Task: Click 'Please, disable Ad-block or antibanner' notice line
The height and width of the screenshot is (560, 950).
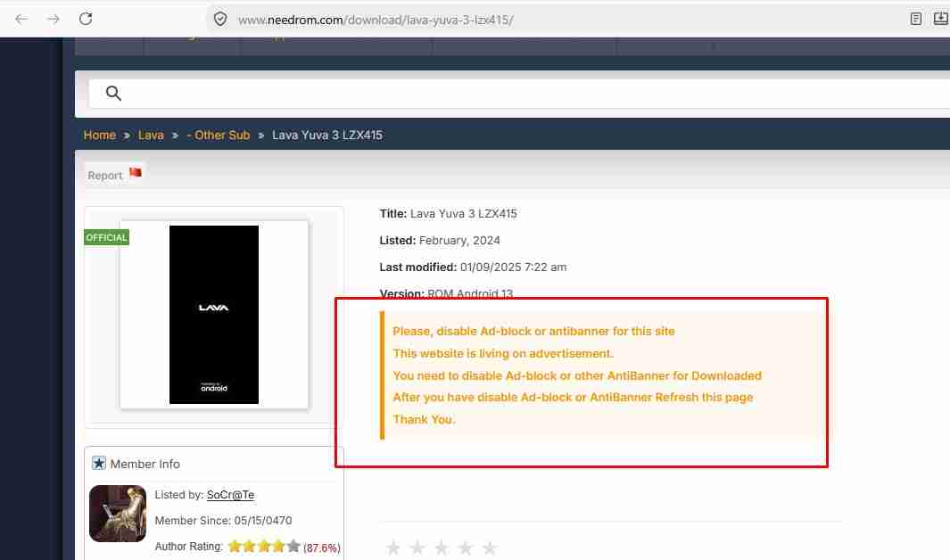Action: coord(533,331)
